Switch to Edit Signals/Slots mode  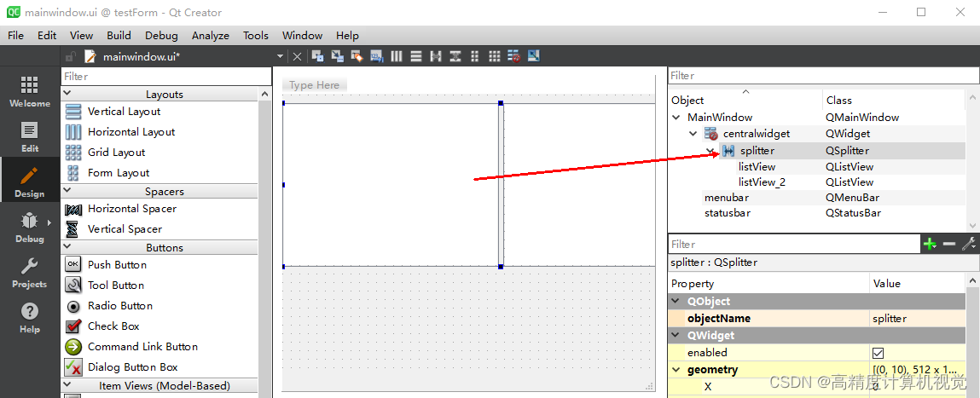coord(338,56)
